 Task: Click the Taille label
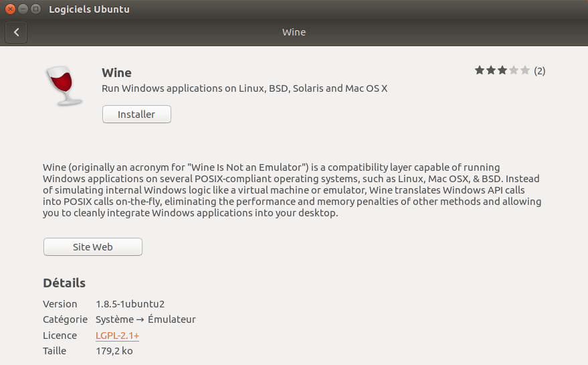coord(54,351)
